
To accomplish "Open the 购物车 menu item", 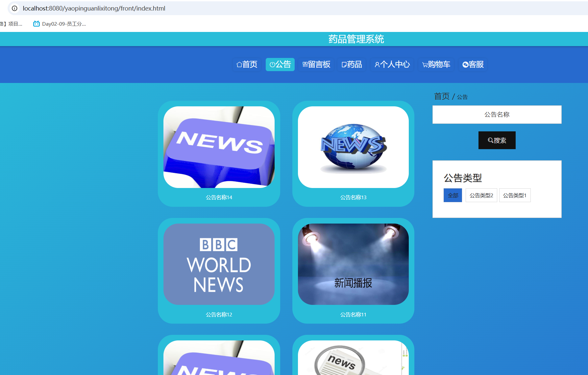I will [x=436, y=64].
